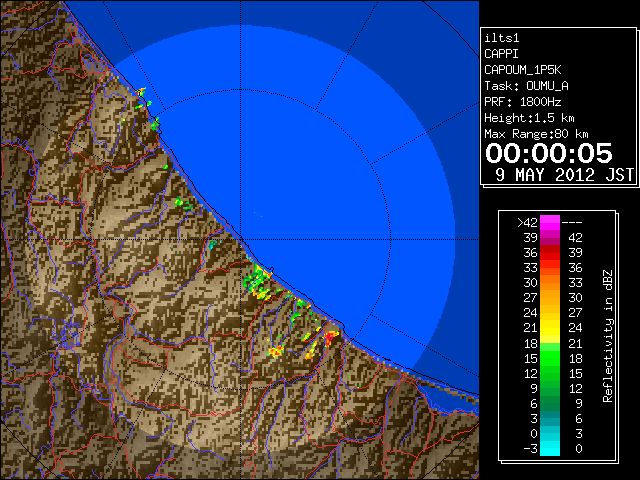Click the 'PRF: 1800Hz' line
The height and width of the screenshot is (480, 640).
pyautogui.click(x=522, y=102)
